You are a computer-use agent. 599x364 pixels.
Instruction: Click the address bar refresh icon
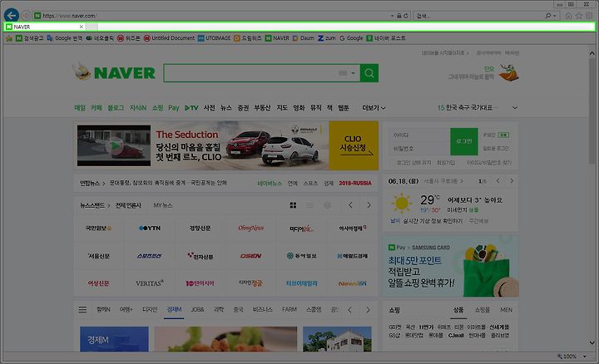[406, 16]
